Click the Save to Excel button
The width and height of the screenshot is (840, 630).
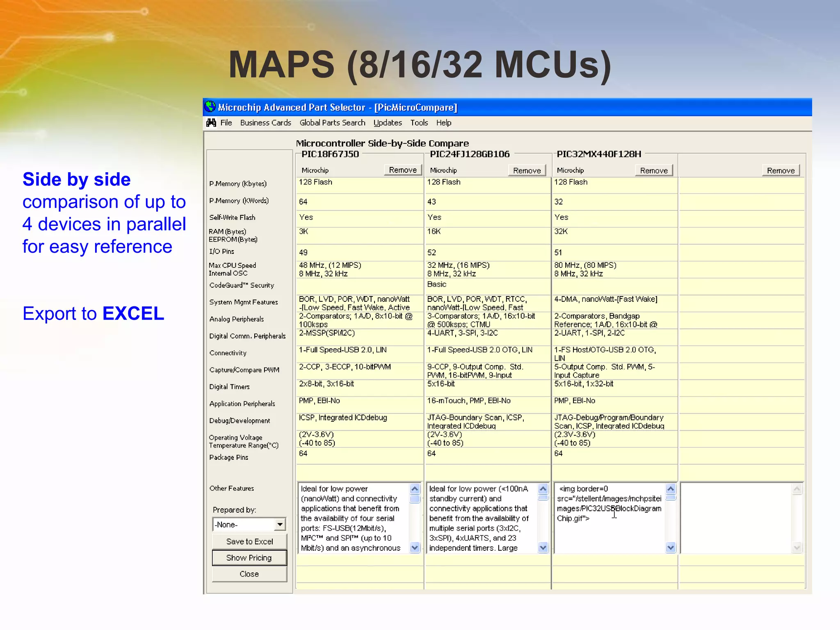pos(249,541)
